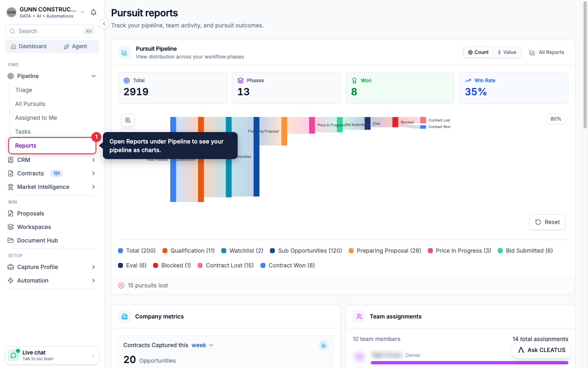This screenshot has width=588, height=368.
Task: Toggle Contract Won legend entry
Action: point(287,265)
